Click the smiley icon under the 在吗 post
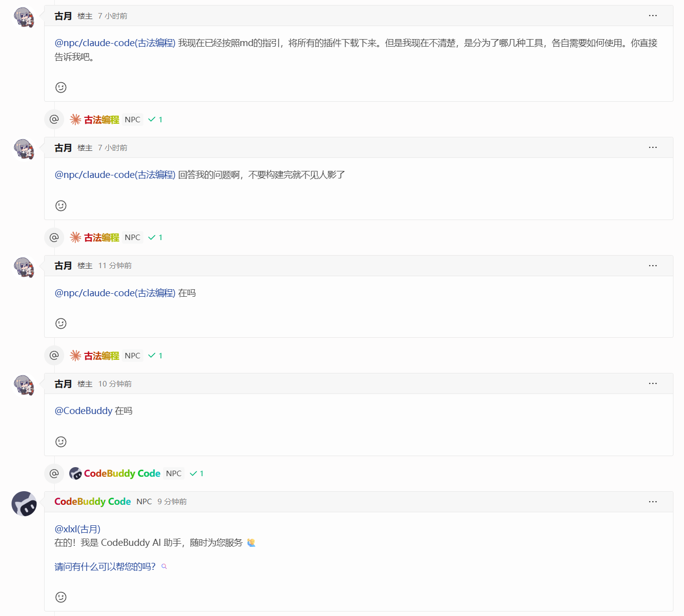 click(x=61, y=323)
